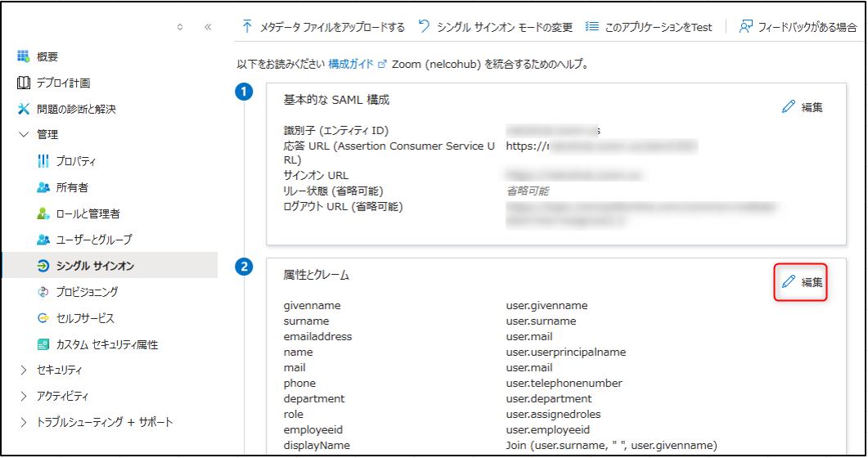Click the カスタム セキュリティ属性 icon
868x458 pixels.
point(43,344)
